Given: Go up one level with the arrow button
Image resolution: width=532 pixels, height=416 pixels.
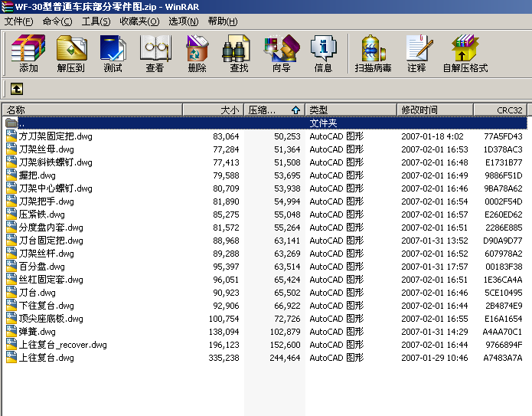Looking at the screenshot, I should 17,89.
